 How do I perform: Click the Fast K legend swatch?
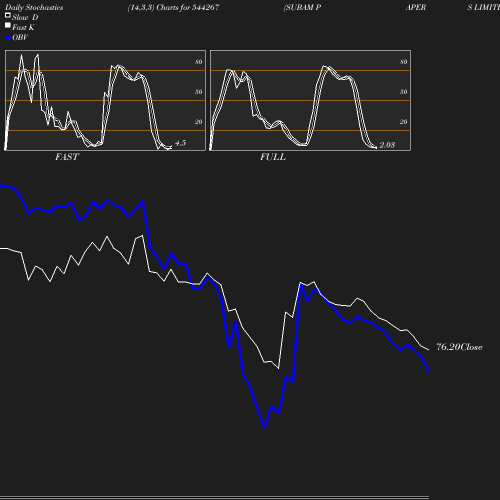8,25
